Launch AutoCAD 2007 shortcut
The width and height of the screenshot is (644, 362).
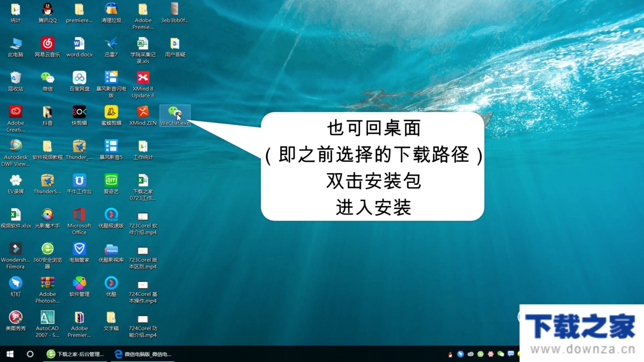tap(47, 324)
